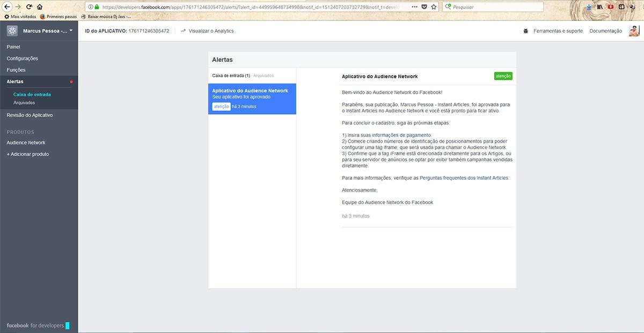
Task: Open Mais visitados bookmark
Action: click(20, 17)
